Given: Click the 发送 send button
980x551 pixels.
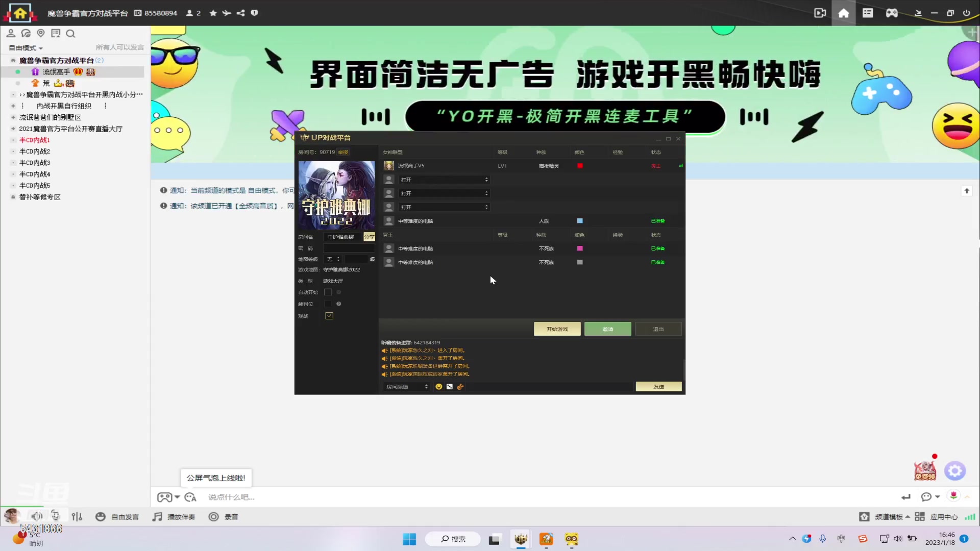Looking at the screenshot, I should 658,387.
